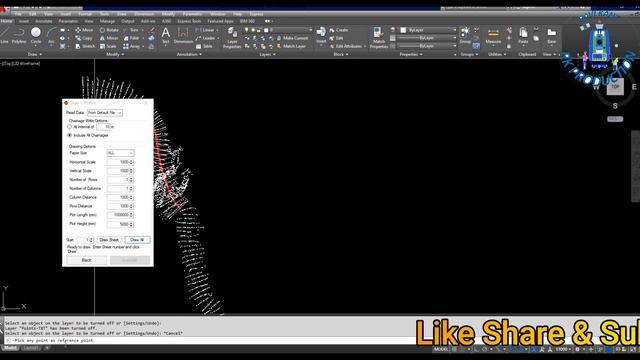Expand the Draw panel flyout
Viewport: 640px width, 360px height.
35,54
